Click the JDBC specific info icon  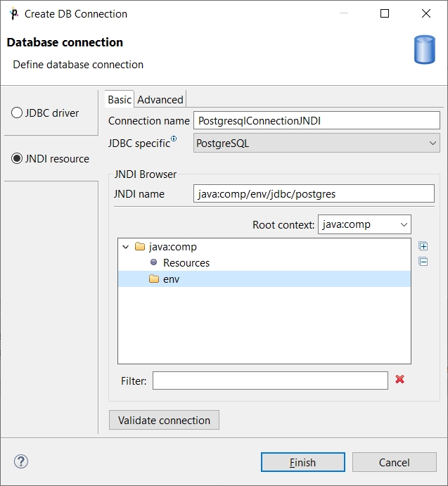click(174, 139)
